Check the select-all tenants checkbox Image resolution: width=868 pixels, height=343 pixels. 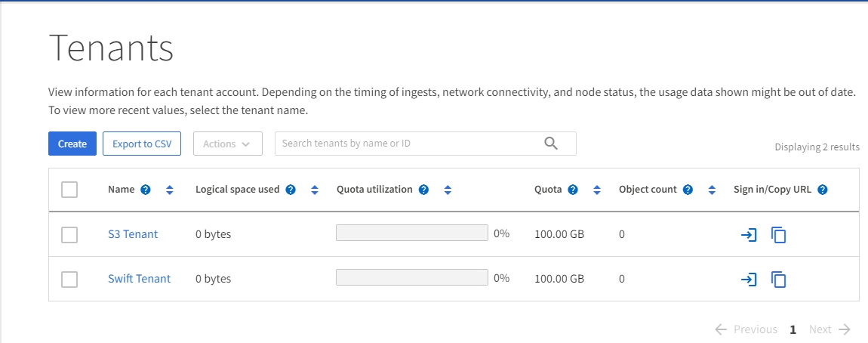69,190
